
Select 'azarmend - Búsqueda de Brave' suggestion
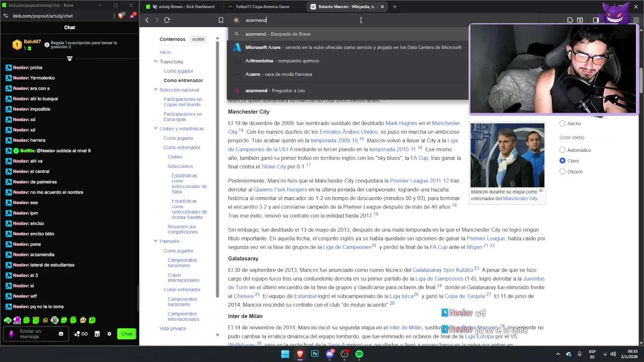pyautogui.click(x=348, y=34)
